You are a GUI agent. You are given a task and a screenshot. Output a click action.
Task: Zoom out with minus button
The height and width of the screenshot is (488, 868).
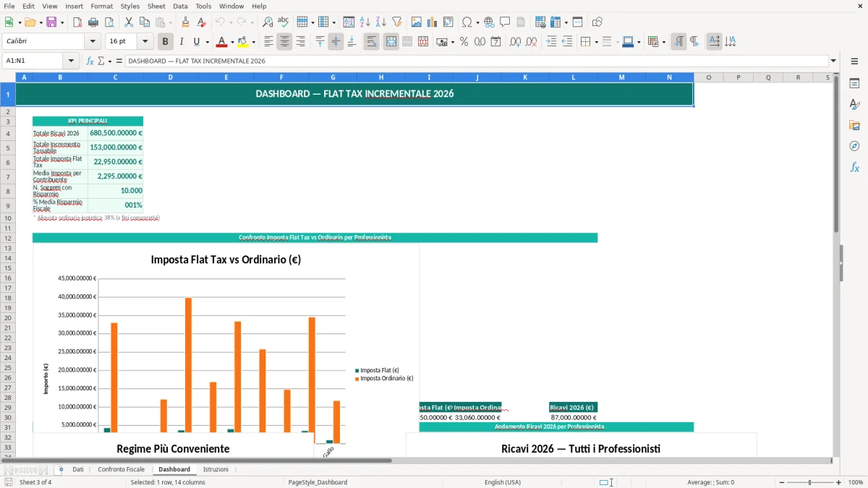tap(782, 482)
